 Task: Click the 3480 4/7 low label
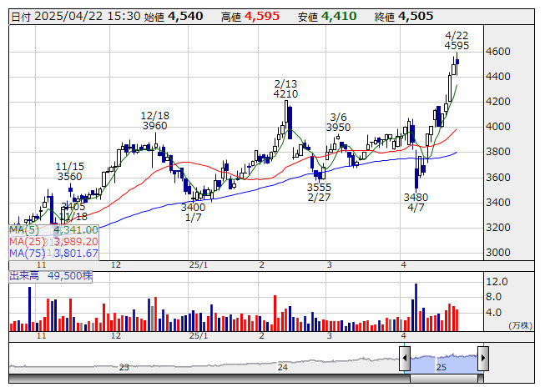click(416, 203)
